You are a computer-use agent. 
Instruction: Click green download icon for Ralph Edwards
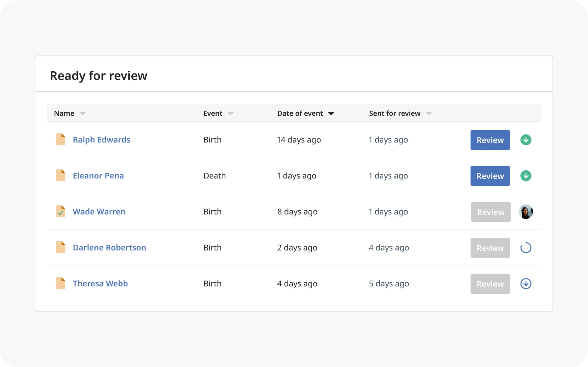(526, 140)
